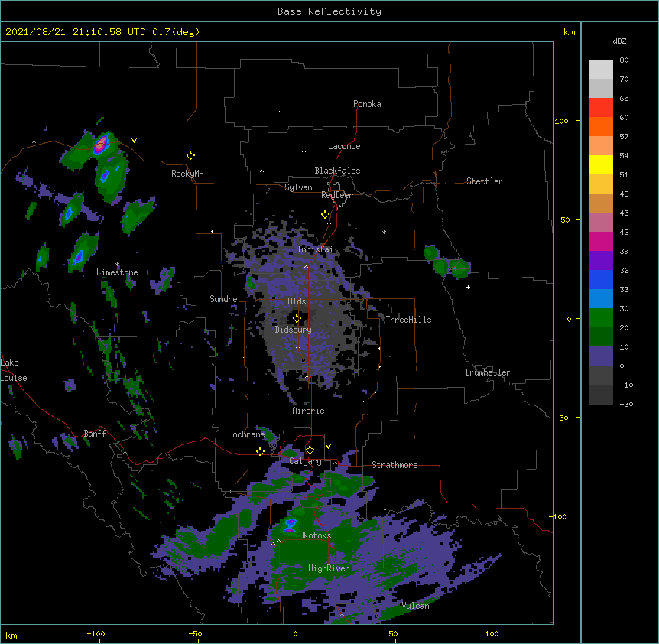Click the -50 tick label on the right axis
This screenshot has width=659, height=644.
pos(561,418)
